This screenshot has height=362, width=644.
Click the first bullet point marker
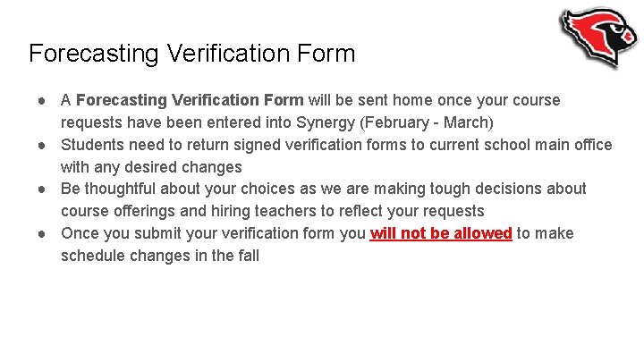(x=41, y=100)
